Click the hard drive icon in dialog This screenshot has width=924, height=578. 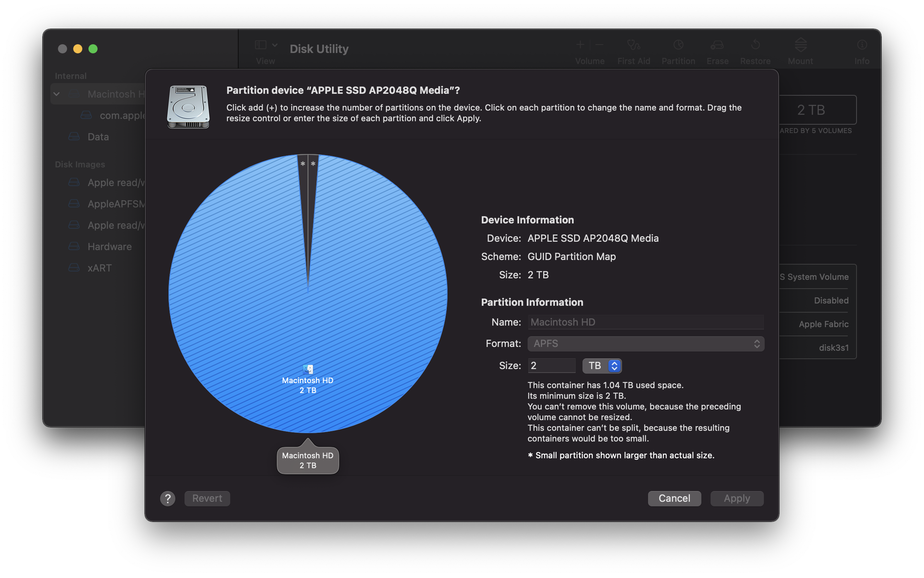[x=188, y=107]
